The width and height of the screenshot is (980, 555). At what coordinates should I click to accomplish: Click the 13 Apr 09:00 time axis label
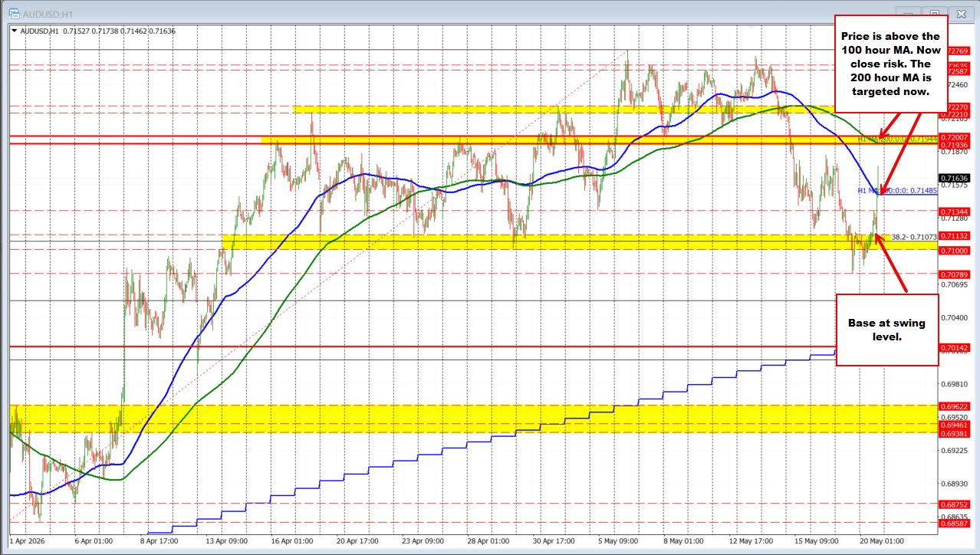[x=227, y=540]
